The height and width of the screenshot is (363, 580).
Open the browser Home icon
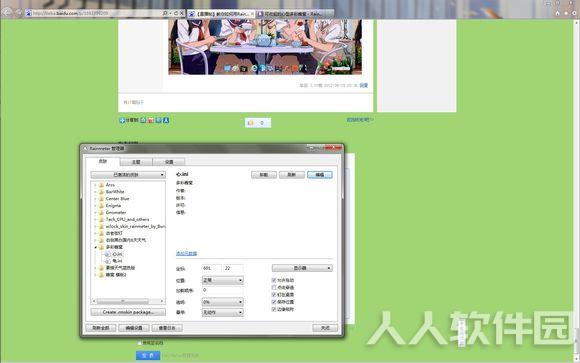click(x=557, y=13)
